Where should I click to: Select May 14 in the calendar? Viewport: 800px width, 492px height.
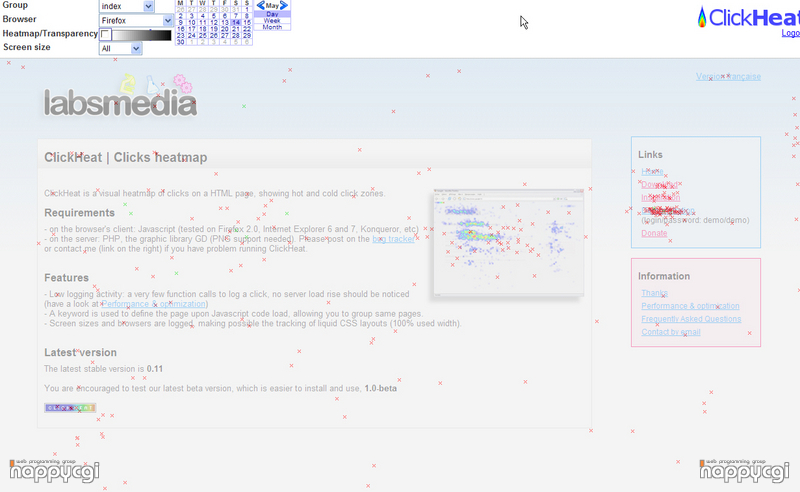pos(236,22)
